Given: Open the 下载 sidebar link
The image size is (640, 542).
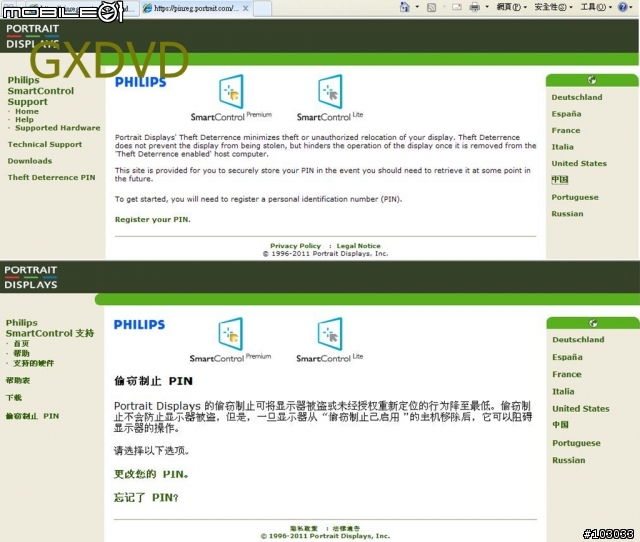Looking at the screenshot, I should coord(14,398).
